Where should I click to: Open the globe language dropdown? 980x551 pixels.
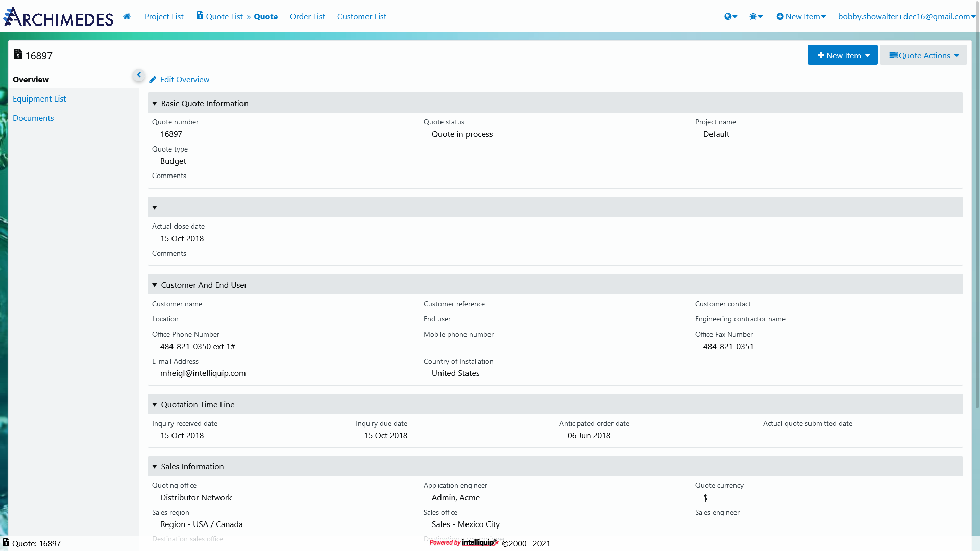tap(730, 16)
